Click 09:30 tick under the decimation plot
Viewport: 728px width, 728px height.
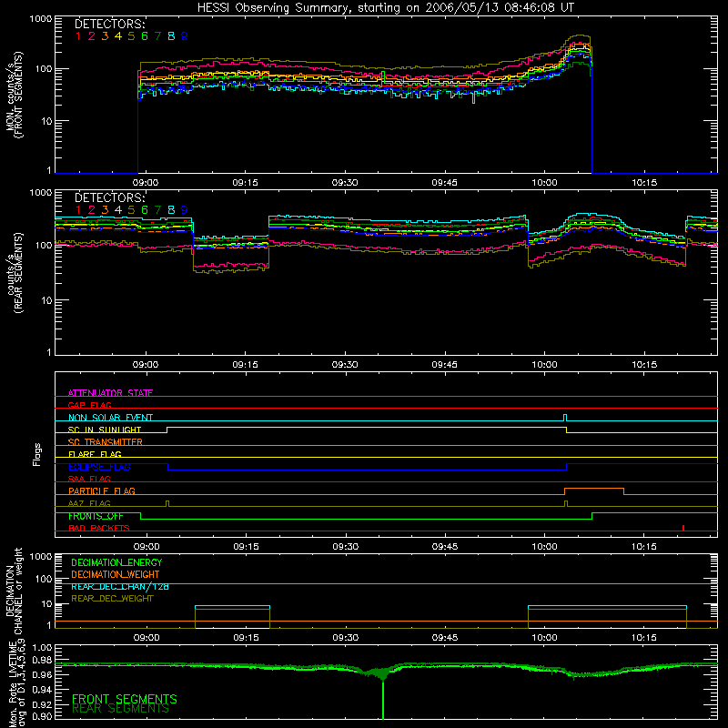pos(346,638)
